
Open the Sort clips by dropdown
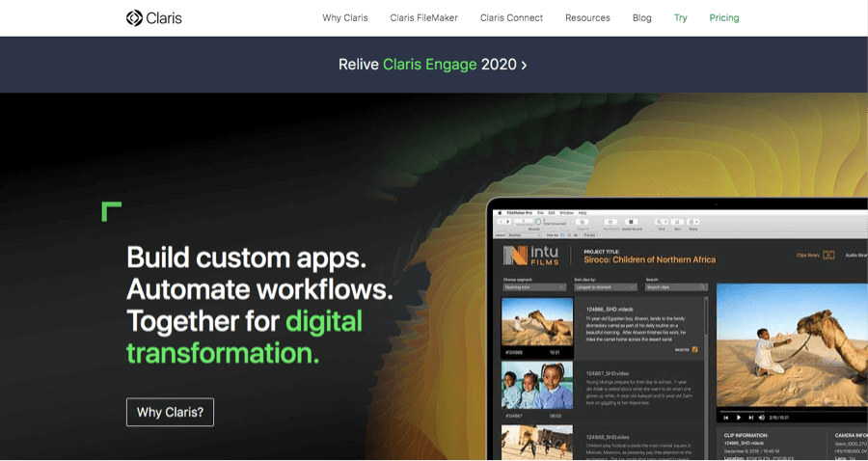606,287
